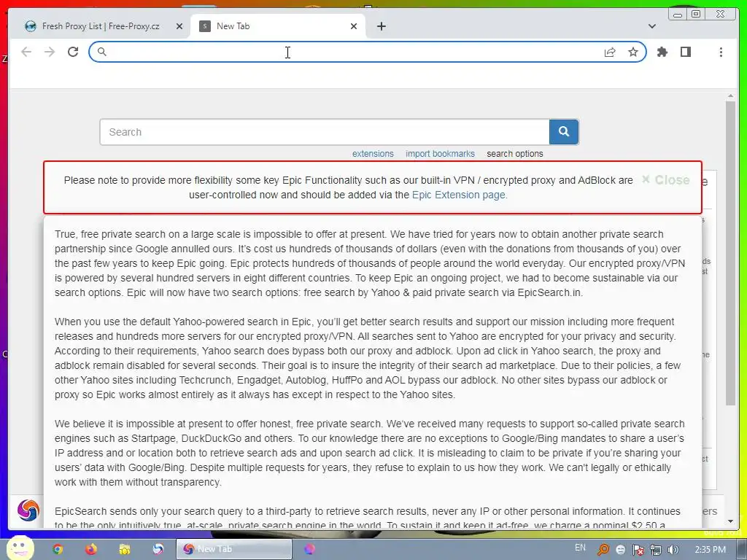
Task: Click the Epic browser pinned taskbar icon
Action: [x=158, y=549]
